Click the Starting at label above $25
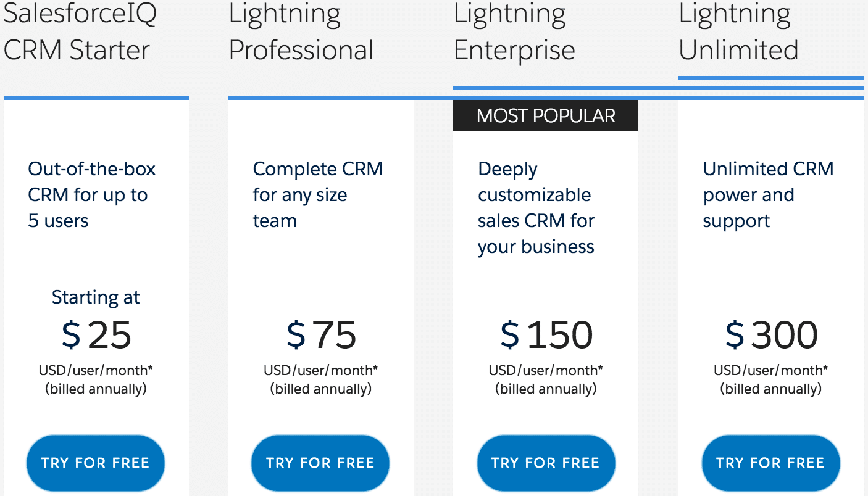Viewport: 868px width, 496px height. (x=95, y=297)
